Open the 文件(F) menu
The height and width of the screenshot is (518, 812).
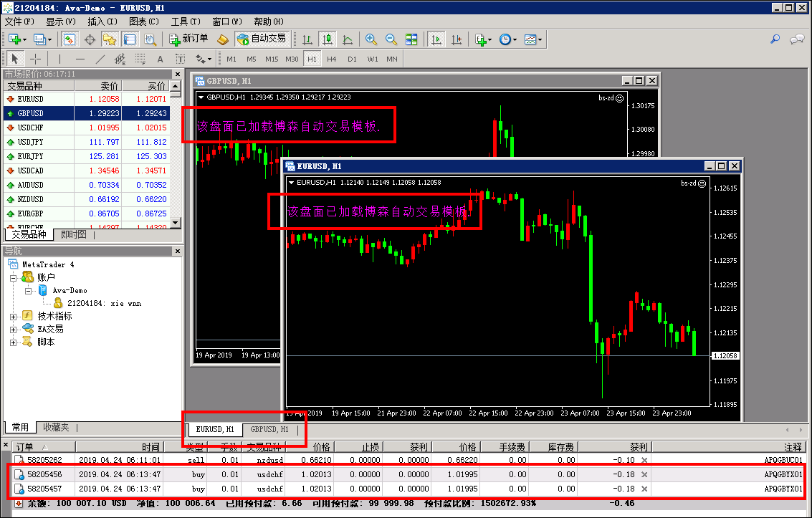[x=19, y=21]
